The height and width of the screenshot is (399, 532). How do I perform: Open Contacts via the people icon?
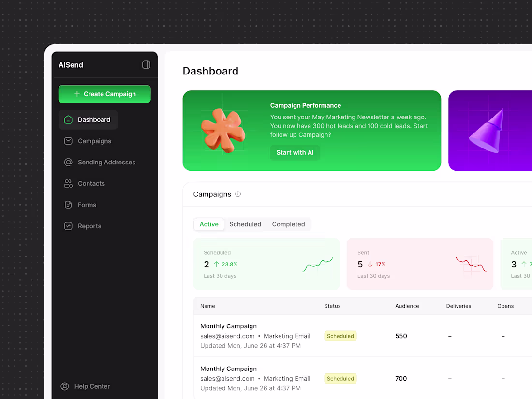68,184
